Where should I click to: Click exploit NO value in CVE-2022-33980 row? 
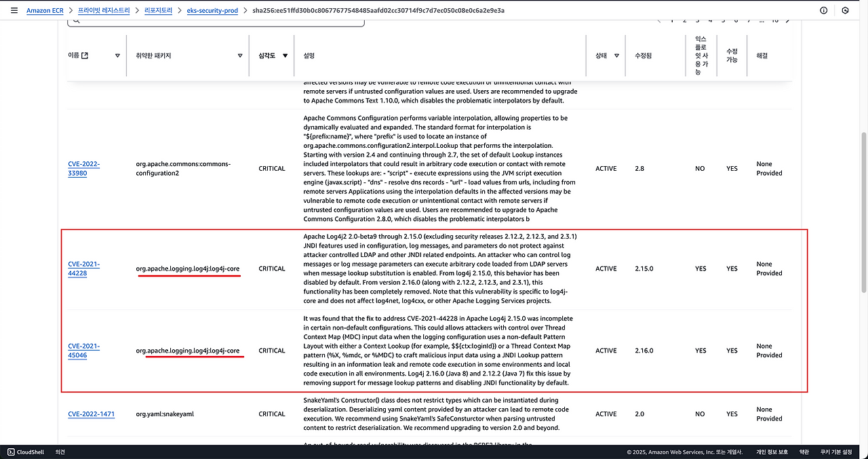[x=700, y=168]
